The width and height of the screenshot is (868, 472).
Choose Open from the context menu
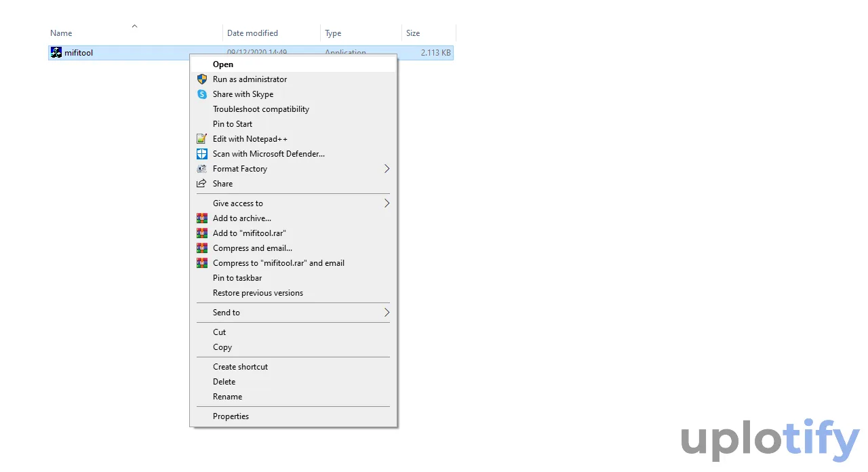pos(293,64)
